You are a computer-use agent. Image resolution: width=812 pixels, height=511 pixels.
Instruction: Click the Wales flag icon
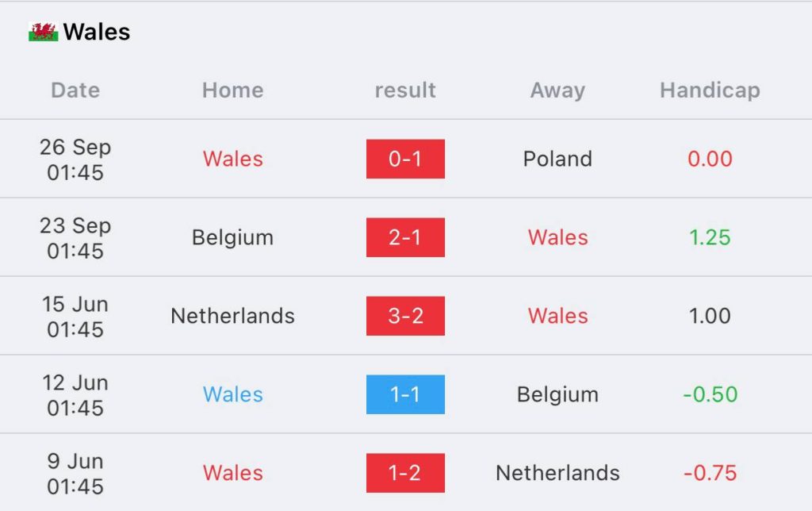(43, 32)
